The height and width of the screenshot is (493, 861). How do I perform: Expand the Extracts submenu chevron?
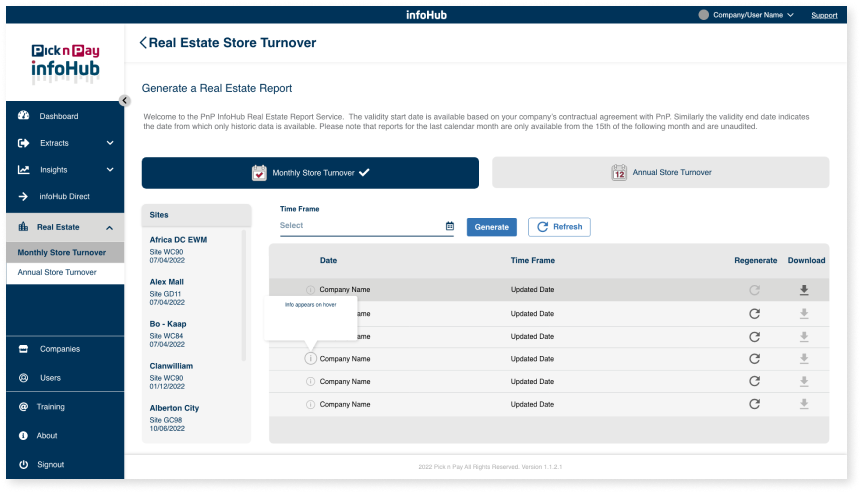pyautogui.click(x=110, y=143)
